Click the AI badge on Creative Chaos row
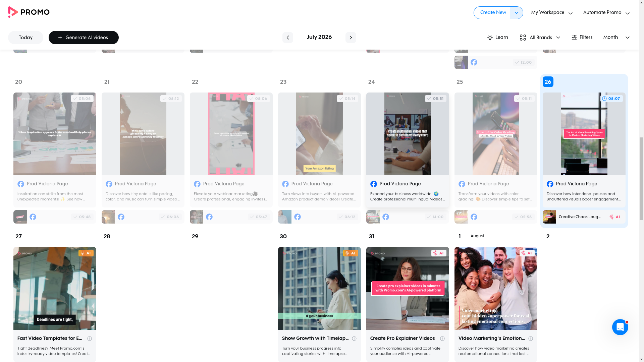 point(614,217)
